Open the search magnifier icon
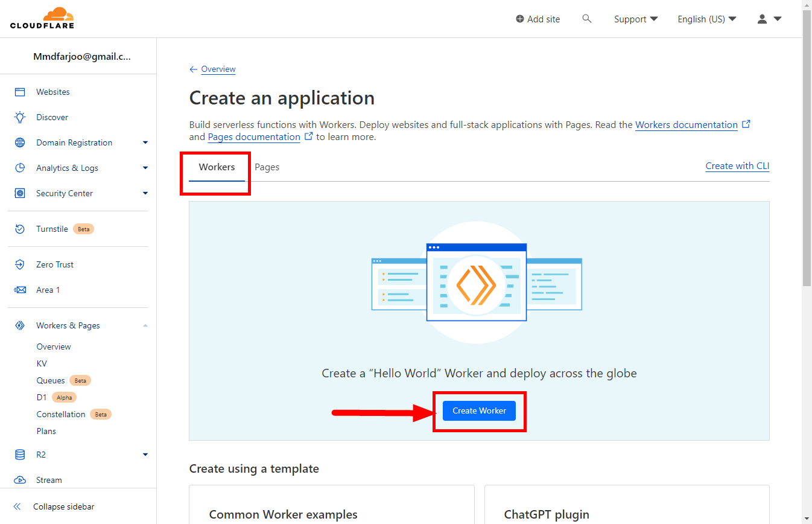 587,19
